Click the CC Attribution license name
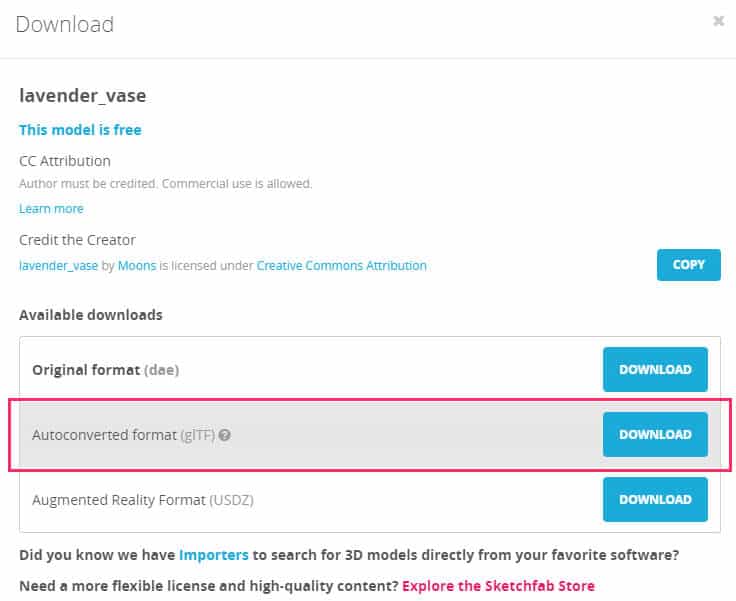This screenshot has width=736, height=601. click(65, 161)
